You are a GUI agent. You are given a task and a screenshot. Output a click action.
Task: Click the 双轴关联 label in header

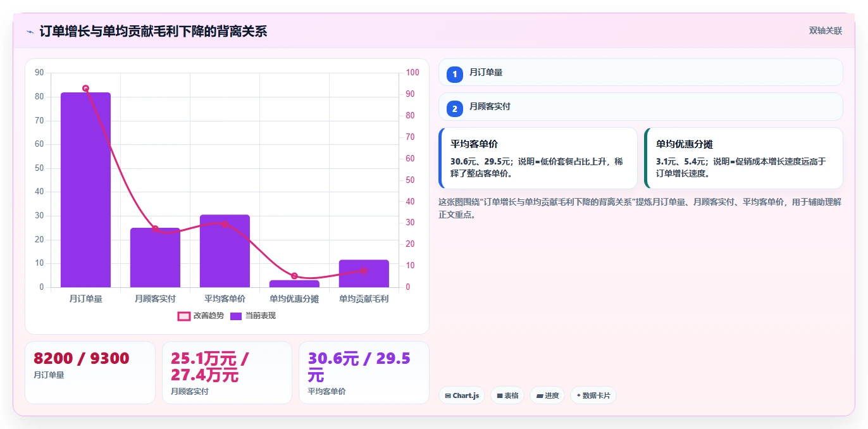point(826,30)
